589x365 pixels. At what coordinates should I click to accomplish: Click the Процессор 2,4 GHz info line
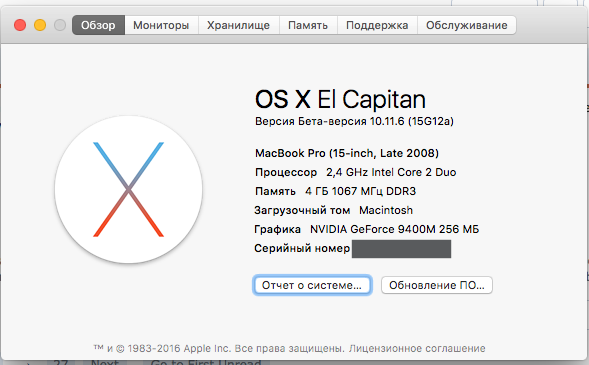click(355, 172)
